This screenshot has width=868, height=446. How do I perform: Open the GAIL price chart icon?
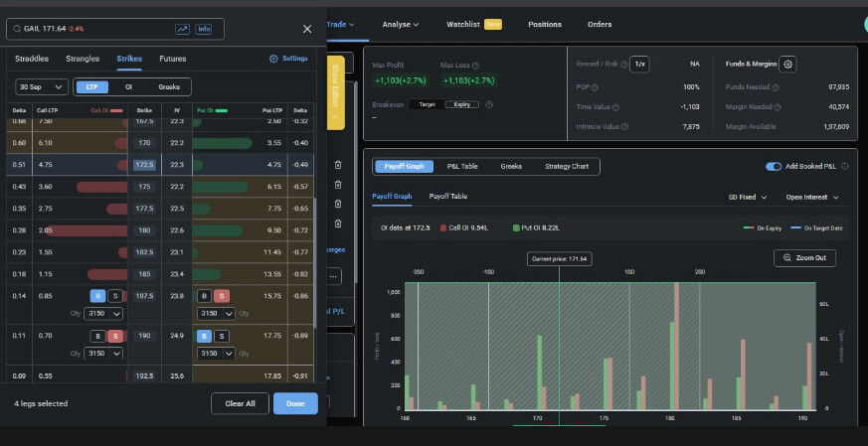point(182,30)
